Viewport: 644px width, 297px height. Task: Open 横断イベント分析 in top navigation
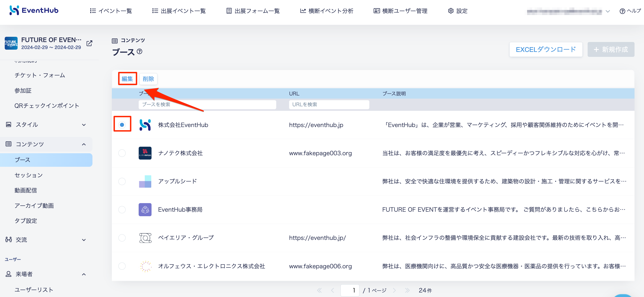[x=327, y=11]
